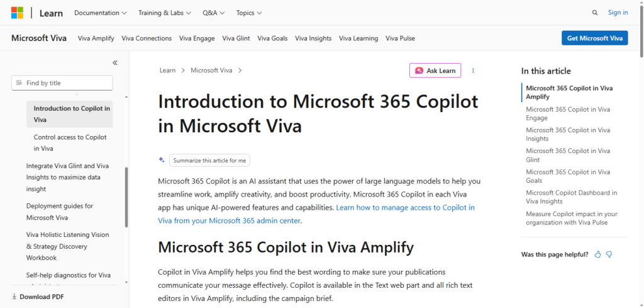
Task: Select Viva Insights in the navigation bar
Action: coord(313,38)
